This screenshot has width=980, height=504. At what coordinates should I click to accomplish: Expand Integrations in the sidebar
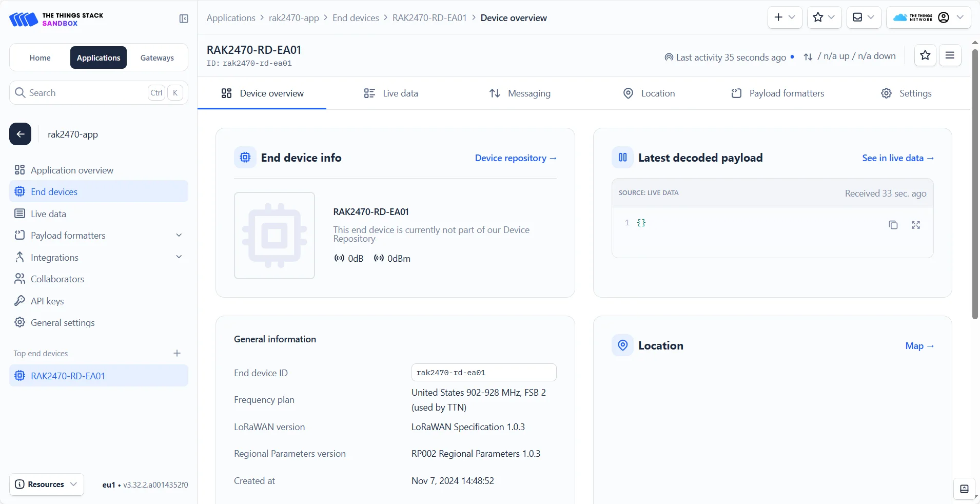coord(99,258)
